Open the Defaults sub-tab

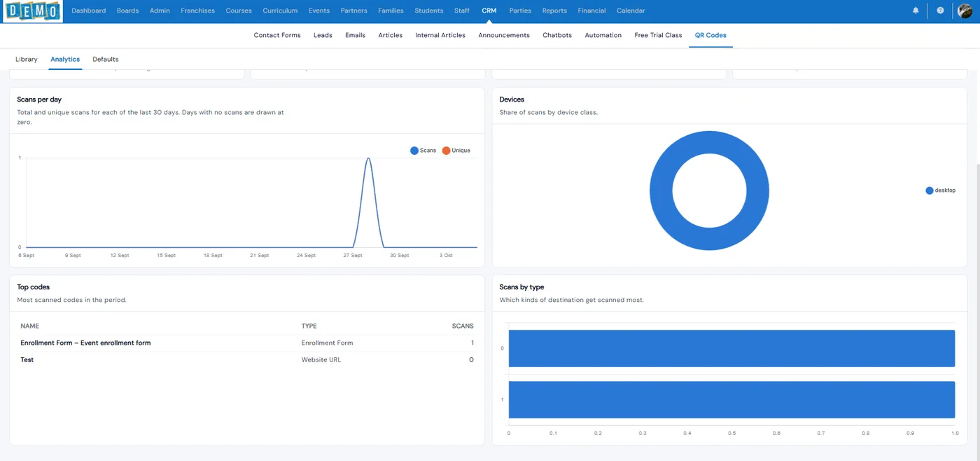106,60
